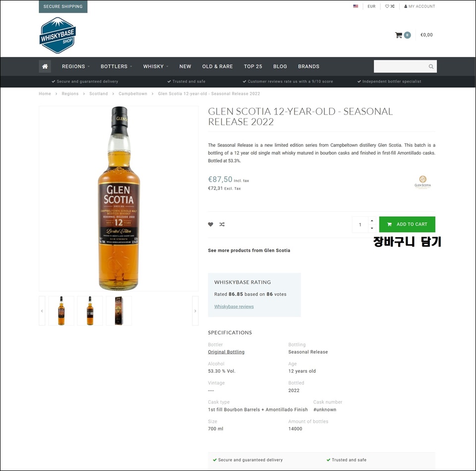Click the '53.30 % Vol.' value
The height and width of the screenshot is (471, 476).
pos(222,371)
